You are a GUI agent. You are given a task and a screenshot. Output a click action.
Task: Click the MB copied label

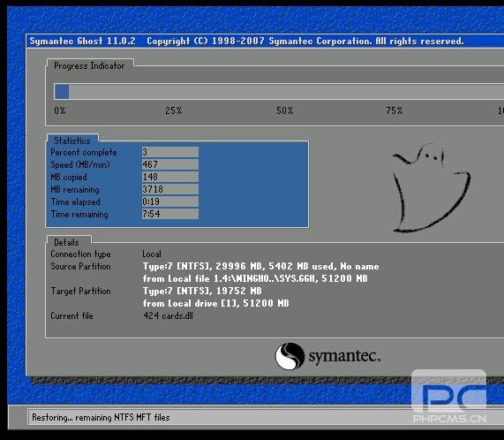pos(69,178)
